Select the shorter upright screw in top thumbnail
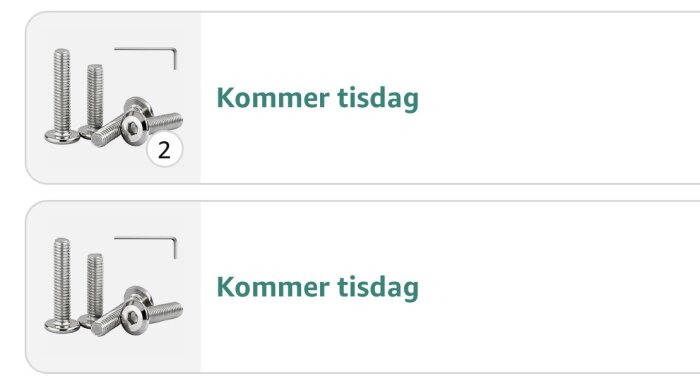 click(94, 100)
